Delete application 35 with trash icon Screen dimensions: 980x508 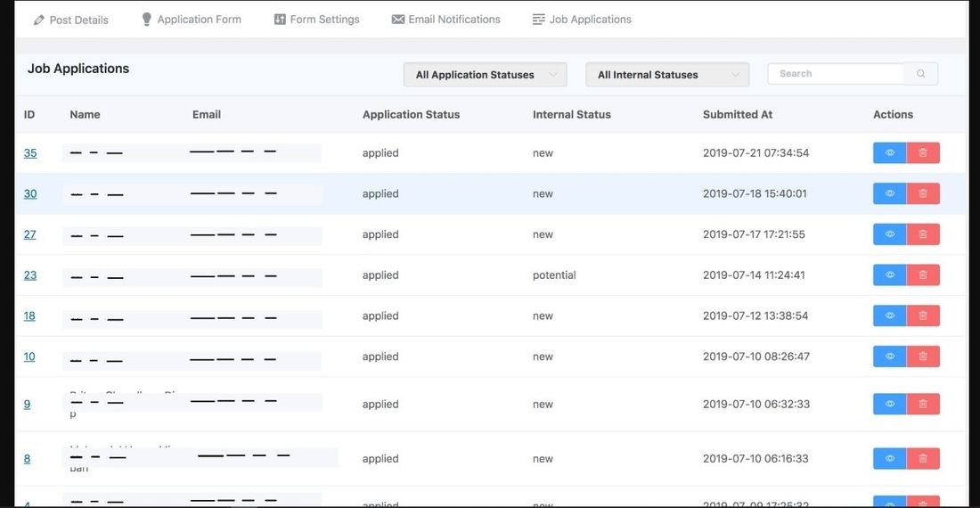(923, 153)
